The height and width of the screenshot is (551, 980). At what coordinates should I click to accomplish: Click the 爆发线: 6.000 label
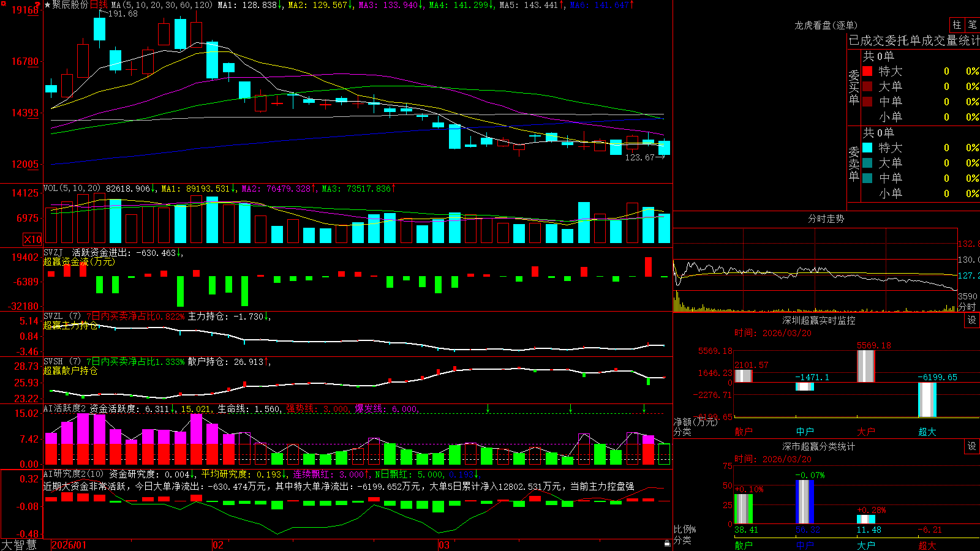click(x=386, y=408)
